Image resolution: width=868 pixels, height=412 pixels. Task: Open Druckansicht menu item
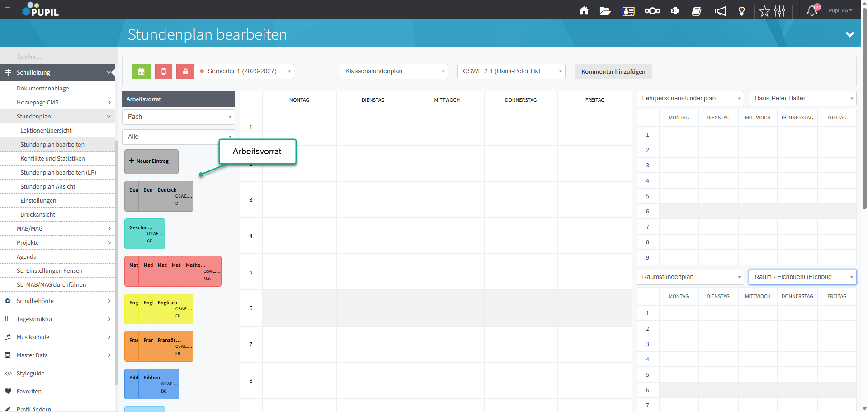[x=38, y=215]
